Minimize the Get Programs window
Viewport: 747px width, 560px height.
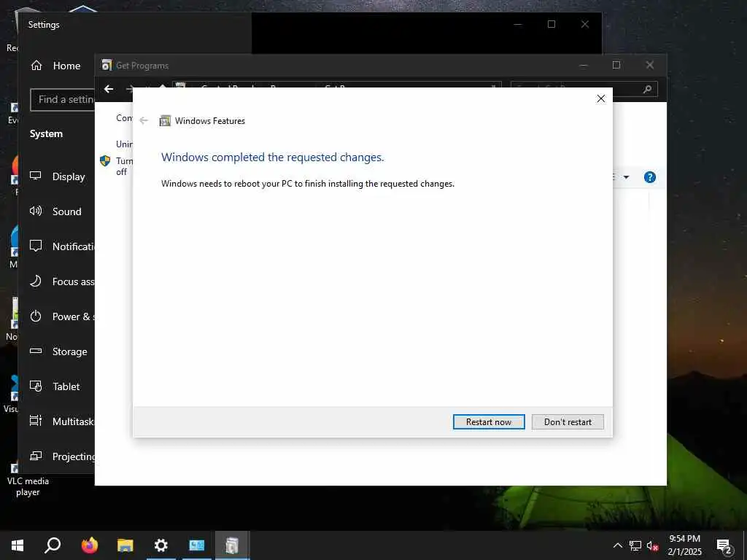(583, 65)
